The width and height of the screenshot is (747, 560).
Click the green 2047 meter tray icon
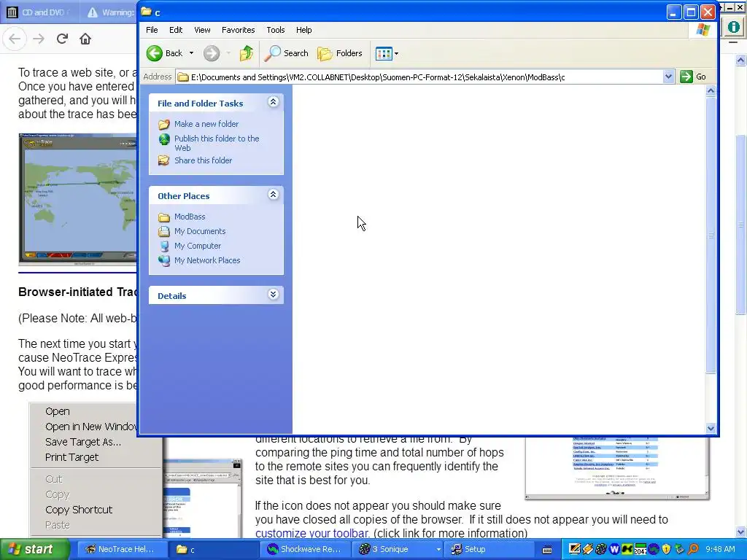click(640, 550)
